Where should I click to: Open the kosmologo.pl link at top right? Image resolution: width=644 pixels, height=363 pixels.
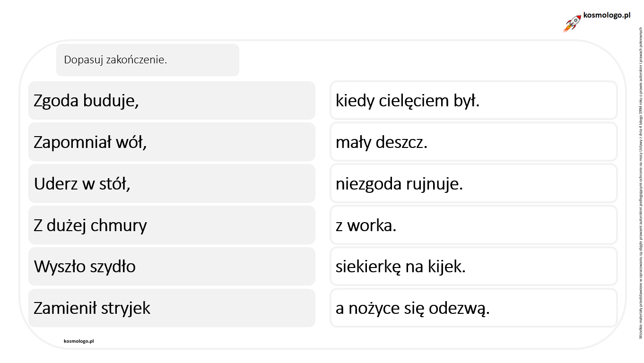point(607,15)
